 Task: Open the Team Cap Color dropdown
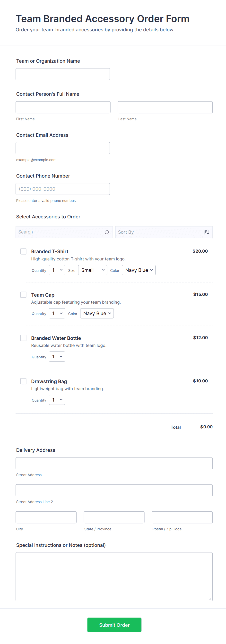97,314
